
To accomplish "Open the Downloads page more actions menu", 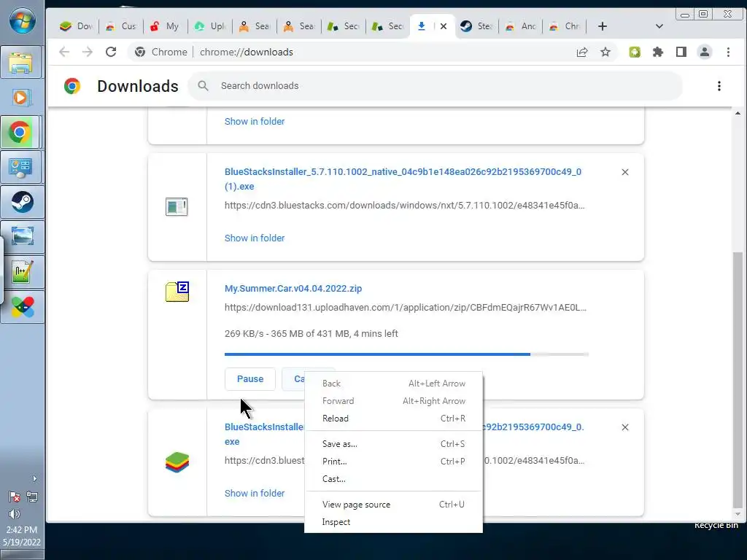I will coord(719,86).
